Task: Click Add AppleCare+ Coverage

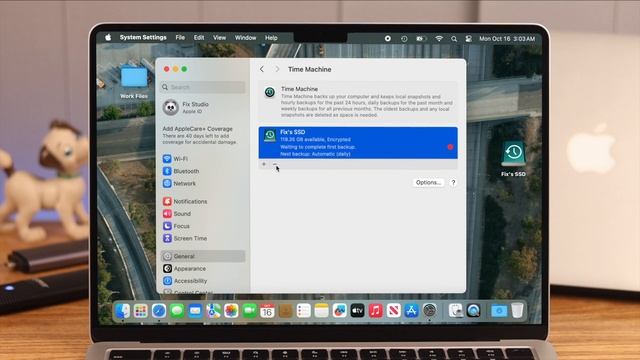Action: pos(198,129)
